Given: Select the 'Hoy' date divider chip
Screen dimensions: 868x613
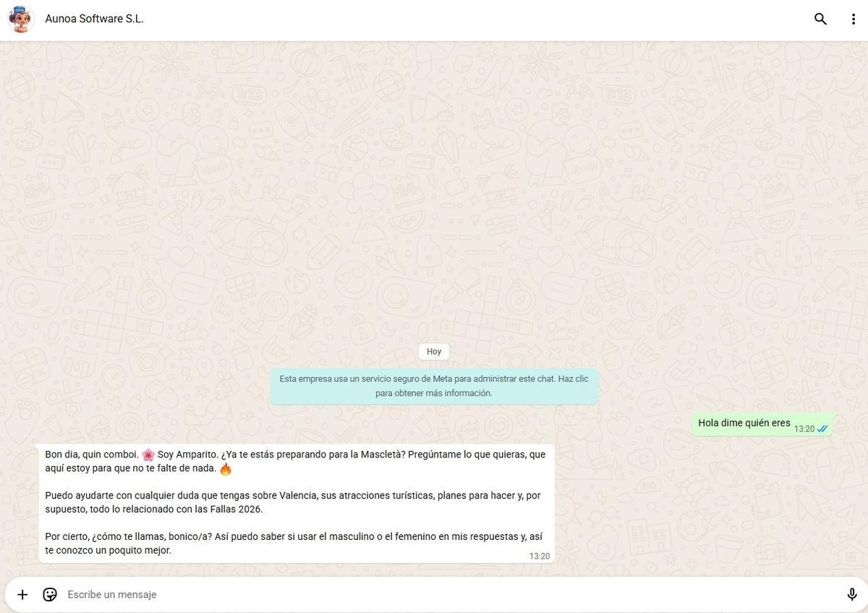Looking at the screenshot, I should 433,351.
